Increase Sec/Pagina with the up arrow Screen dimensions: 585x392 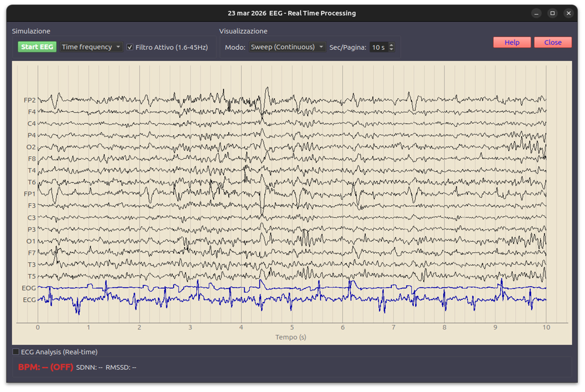(x=391, y=45)
